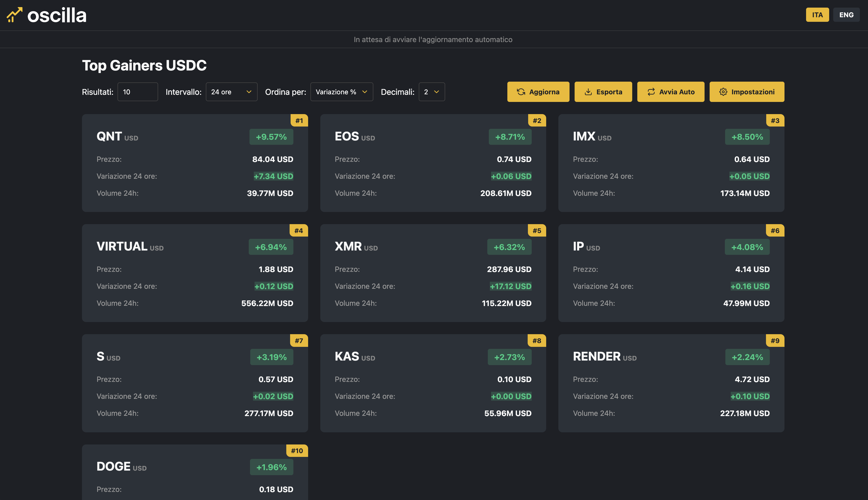868x500 pixels.
Task: Click the XMR coin name
Action: coord(348,246)
